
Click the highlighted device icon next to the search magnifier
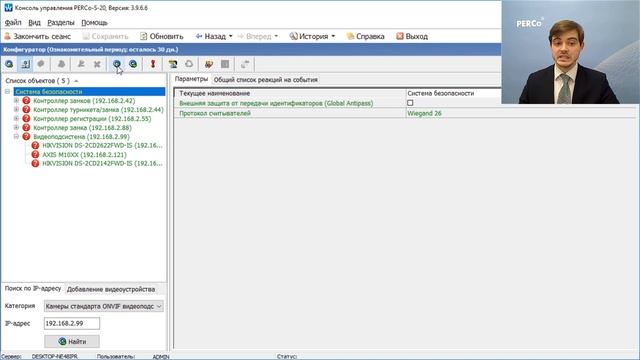(x=25, y=64)
